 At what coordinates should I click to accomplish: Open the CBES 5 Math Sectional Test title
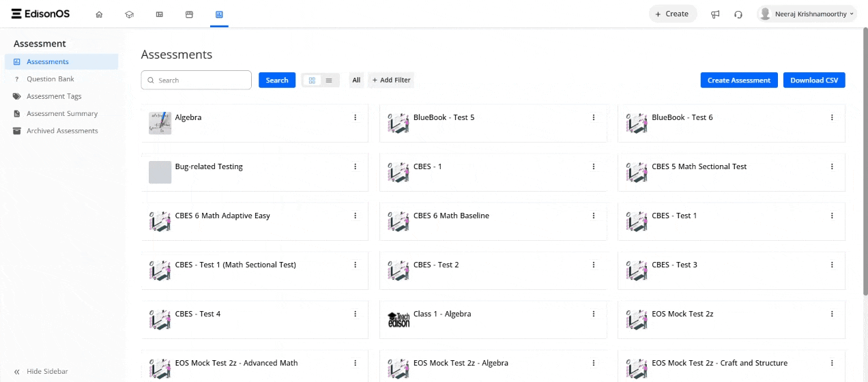coord(699,166)
